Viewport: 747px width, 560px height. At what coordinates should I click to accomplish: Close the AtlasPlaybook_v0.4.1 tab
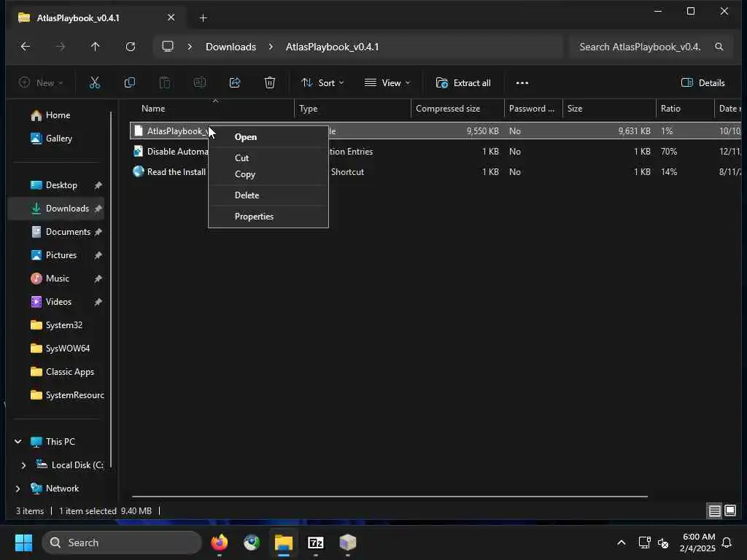click(171, 17)
